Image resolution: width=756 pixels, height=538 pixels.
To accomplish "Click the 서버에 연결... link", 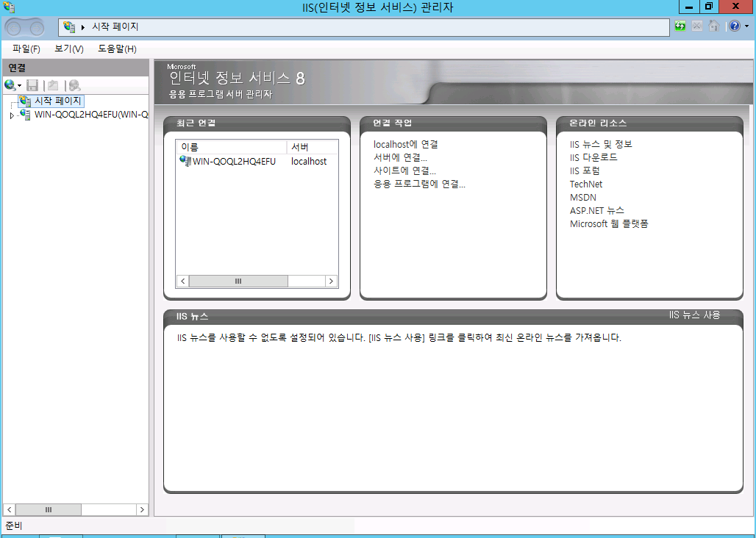I will [x=400, y=157].
